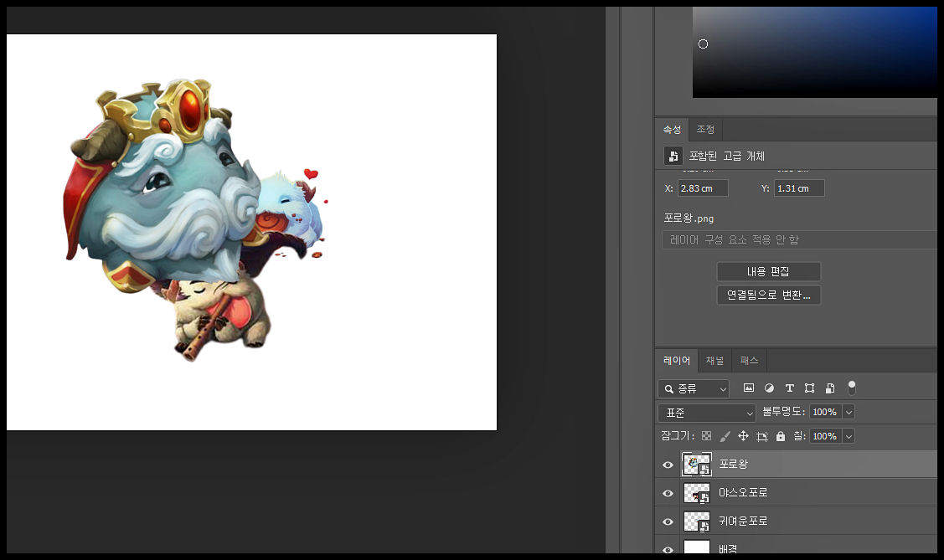Hide the 포로왕 layer
This screenshot has width=944, height=560.
point(668,465)
